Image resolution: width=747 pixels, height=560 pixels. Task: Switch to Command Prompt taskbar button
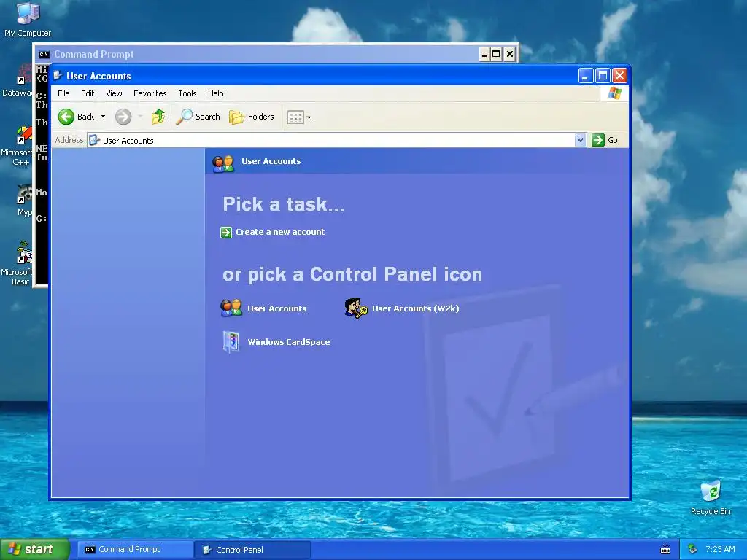135,550
